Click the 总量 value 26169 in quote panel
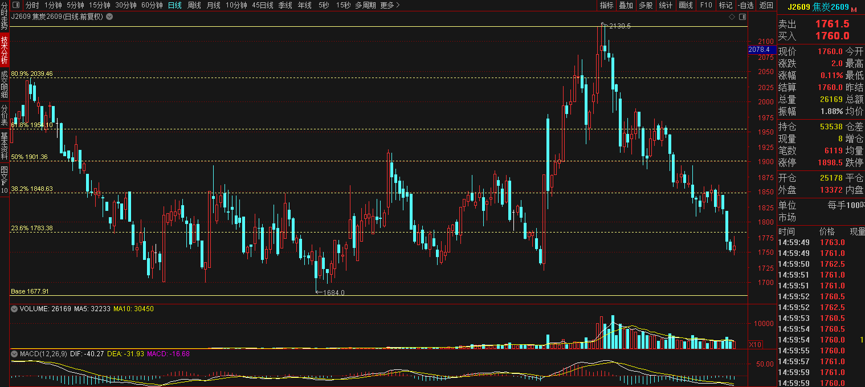865x387 pixels. click(x=831, y=99)
